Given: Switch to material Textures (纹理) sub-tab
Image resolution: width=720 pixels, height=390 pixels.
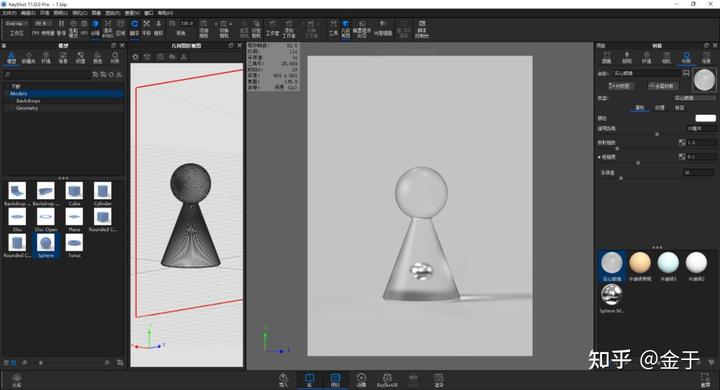Looking at the screenshot, I should [x=660, y=107].
